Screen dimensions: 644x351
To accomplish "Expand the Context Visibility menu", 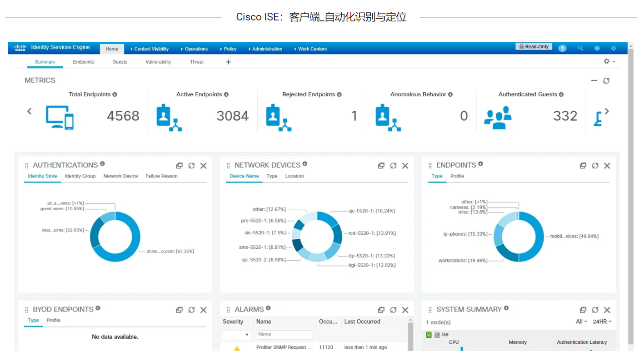I will pos(149,49).
